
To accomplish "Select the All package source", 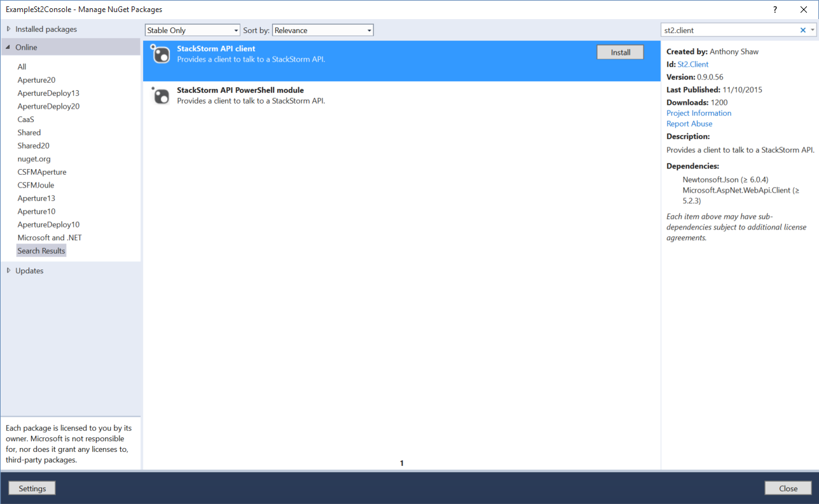I will pyautogui.click(x=22, y=66).
